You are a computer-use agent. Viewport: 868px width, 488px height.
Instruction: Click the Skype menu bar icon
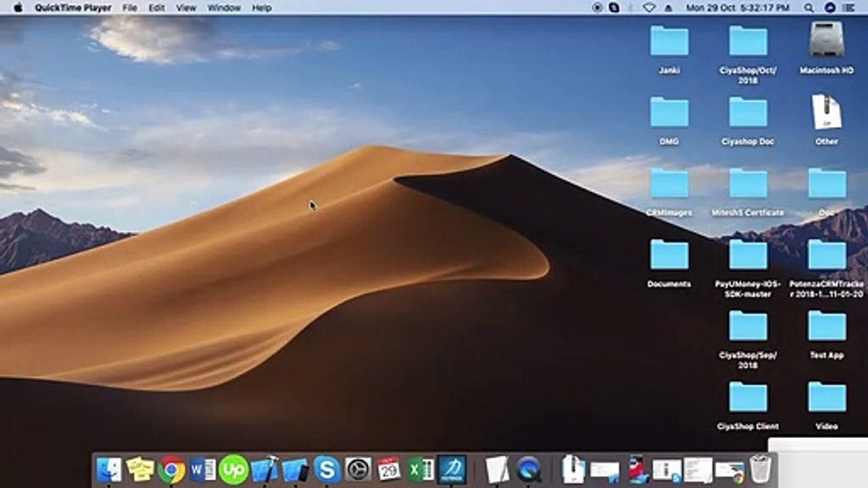(614, 7)
